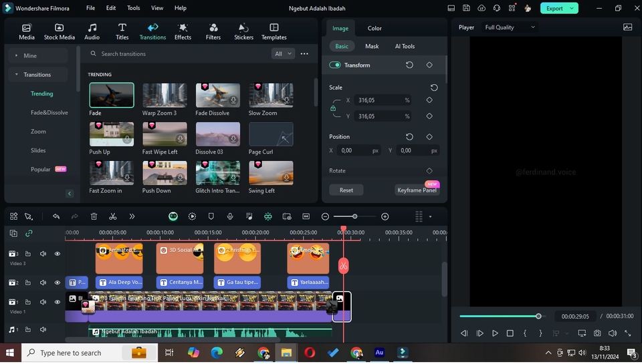The height and width of the screenshot is (364, 642).
Task: Switch to the Color tab
Action: pyautogui.click(x=374, y=28)
